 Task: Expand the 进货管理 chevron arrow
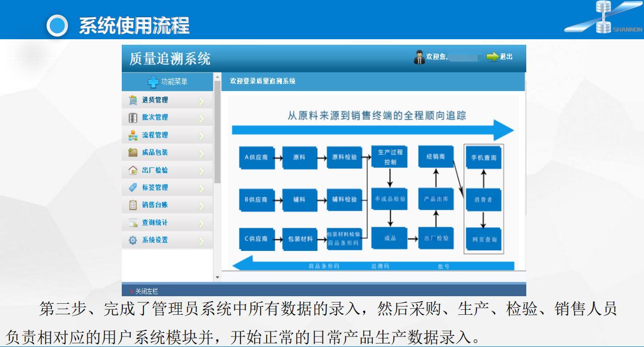(202, 101)
